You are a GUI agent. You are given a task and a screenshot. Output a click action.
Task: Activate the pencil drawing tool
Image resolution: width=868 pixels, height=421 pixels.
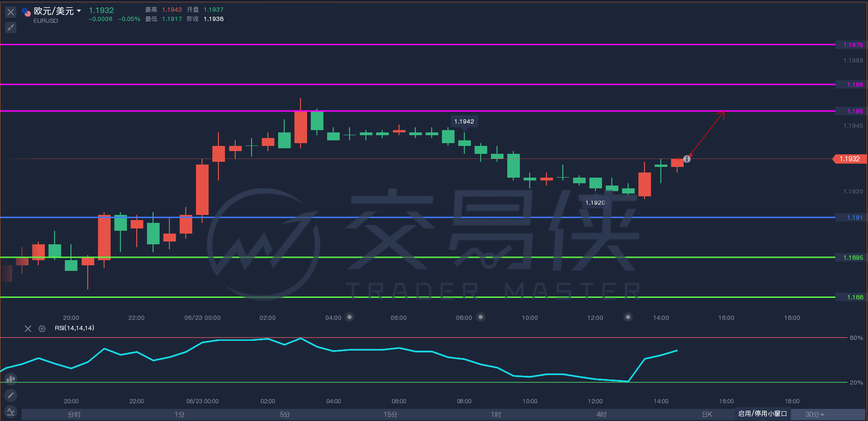click(11, 395)
